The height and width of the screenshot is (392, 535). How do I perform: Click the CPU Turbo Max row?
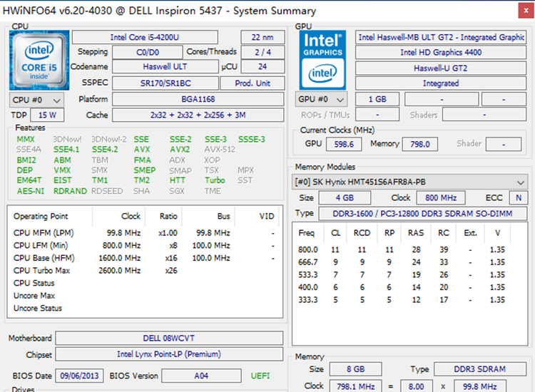[145, 271]
